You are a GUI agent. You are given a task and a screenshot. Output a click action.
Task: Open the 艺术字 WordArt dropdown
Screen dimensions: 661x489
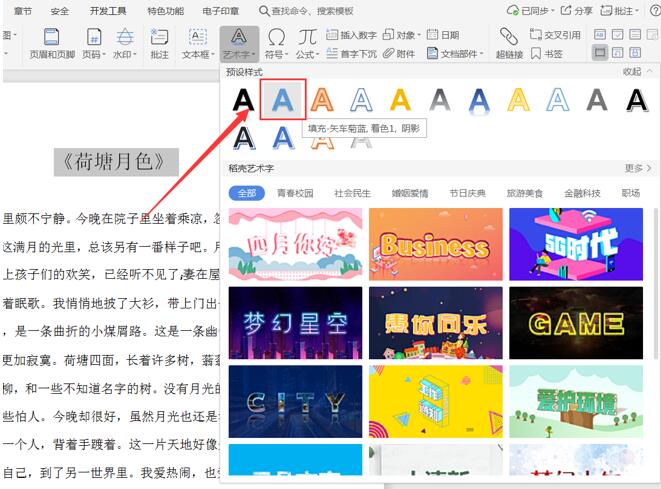coord(239,44)
